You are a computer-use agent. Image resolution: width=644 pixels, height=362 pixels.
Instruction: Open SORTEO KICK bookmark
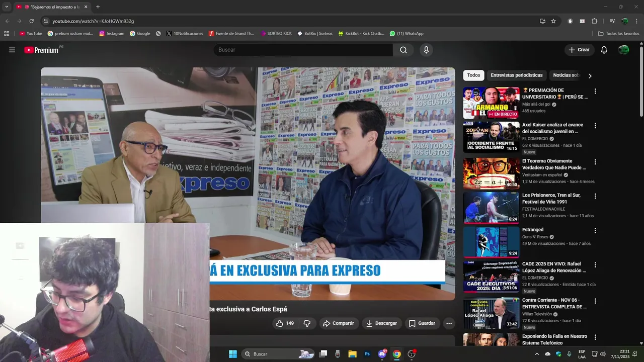276,34
